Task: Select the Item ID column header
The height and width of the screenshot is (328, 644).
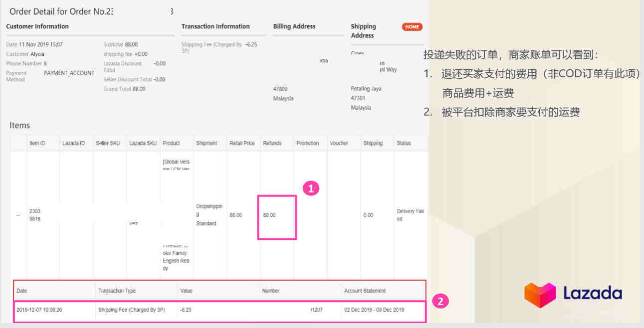Action: click(x=37, y=143)
